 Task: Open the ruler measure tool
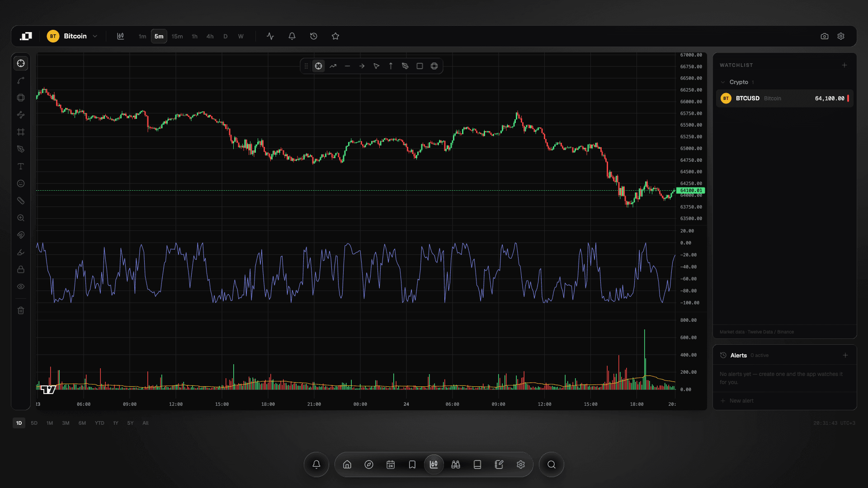point(21,201)
